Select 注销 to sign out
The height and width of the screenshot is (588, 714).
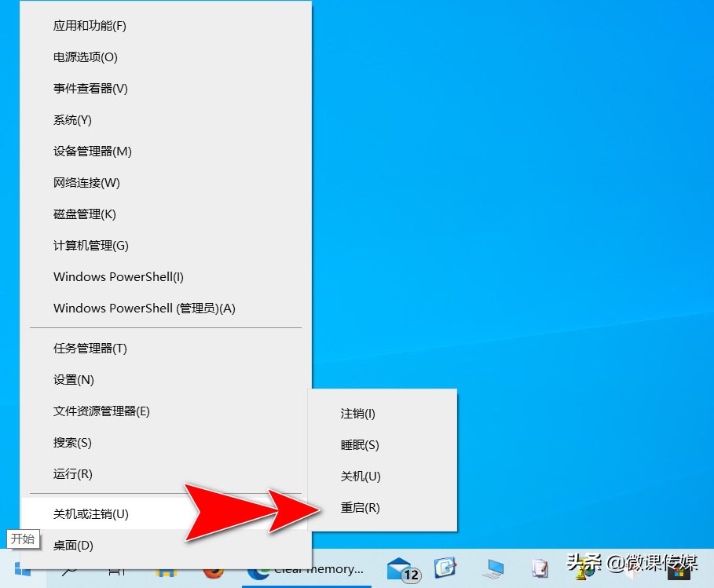click(358, 414)
